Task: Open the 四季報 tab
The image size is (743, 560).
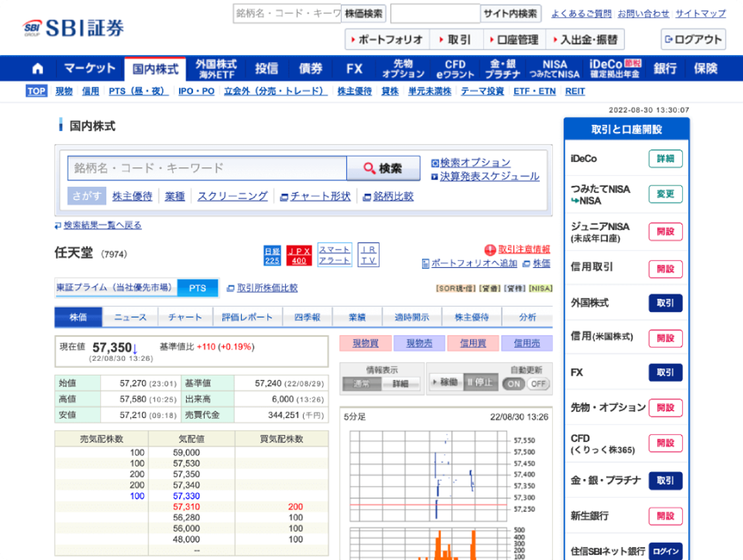Action: coord(308,316)
